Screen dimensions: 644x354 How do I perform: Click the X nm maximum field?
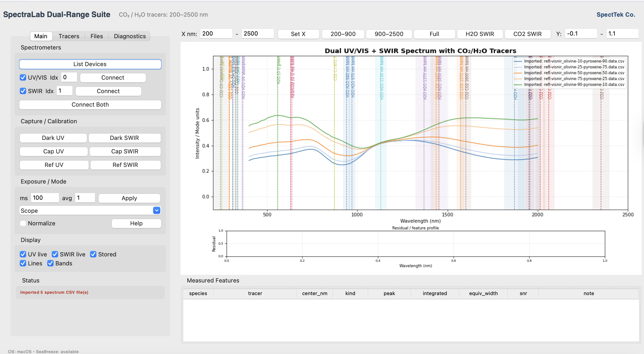coord(258,34)
